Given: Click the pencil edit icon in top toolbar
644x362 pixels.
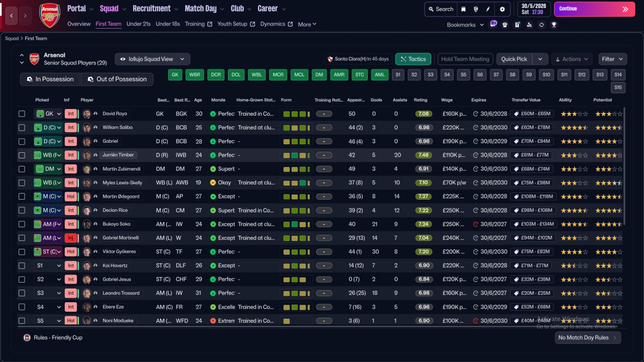Looking at the screenshot, I should click(488, 9).
